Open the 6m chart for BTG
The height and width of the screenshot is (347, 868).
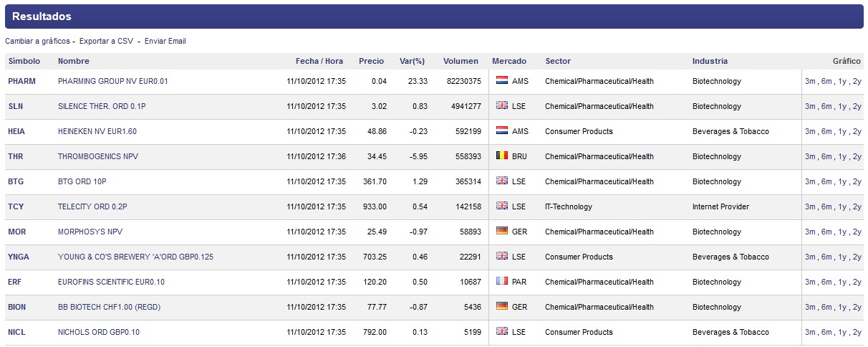826,182
